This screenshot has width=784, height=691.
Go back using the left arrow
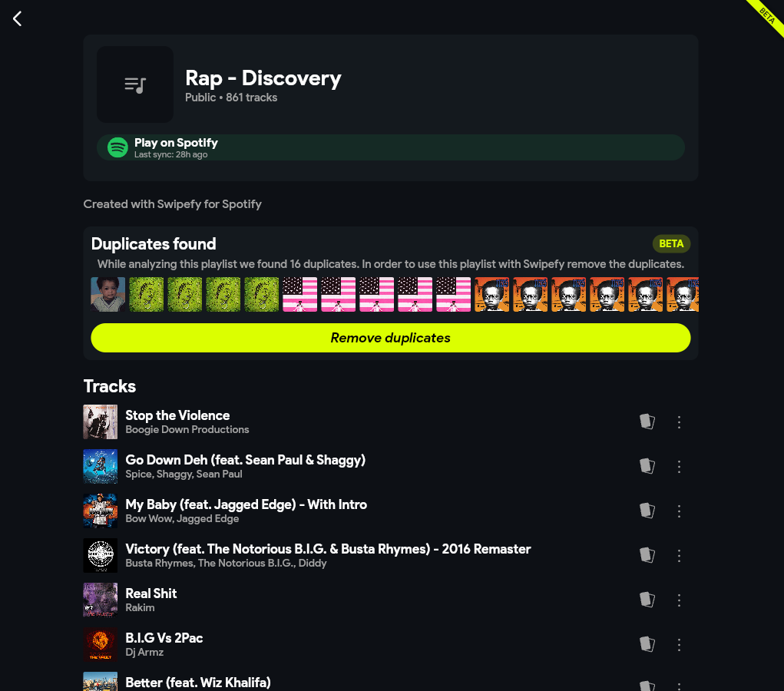click(18, 19)
